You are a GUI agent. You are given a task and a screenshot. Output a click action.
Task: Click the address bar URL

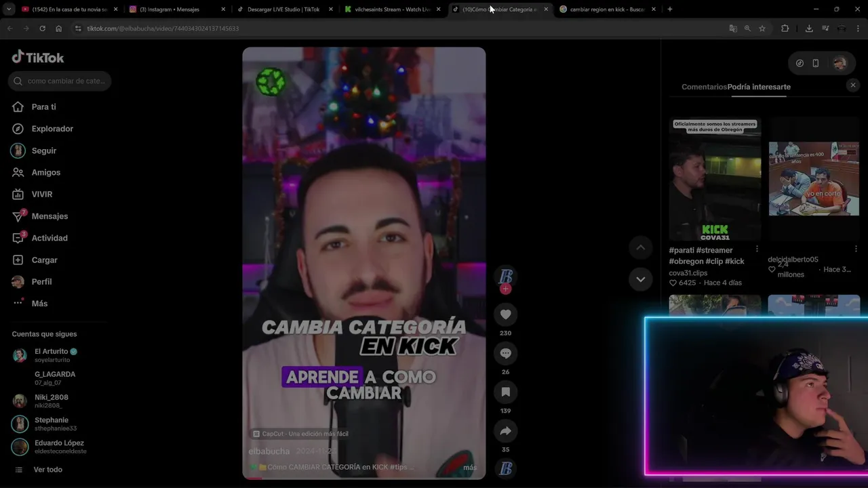[x=163, y=28]
